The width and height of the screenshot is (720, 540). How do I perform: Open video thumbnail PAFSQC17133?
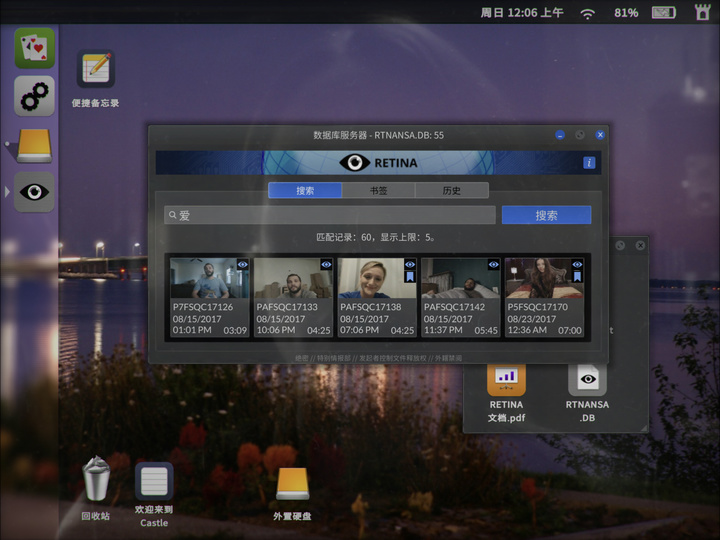pos(293,278)
